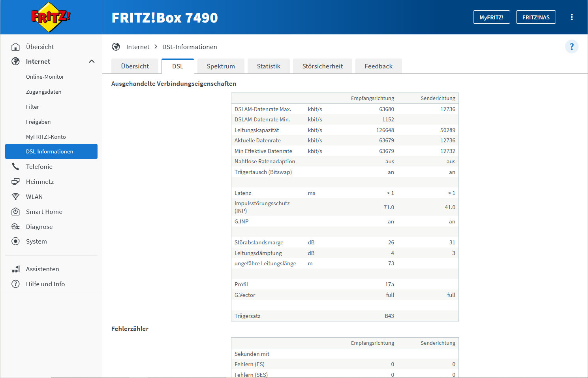
Task: Click the DSLAM-Datenrate Max. value 63680
Action: [x=387, y=109]
